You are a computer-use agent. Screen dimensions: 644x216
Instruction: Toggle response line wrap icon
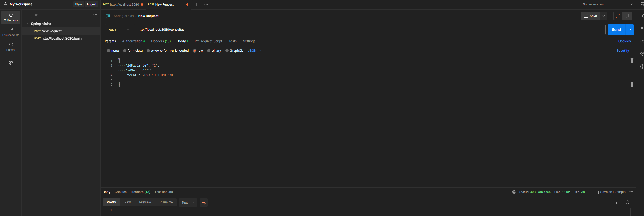pyautogui.click(x=204, y=203)
